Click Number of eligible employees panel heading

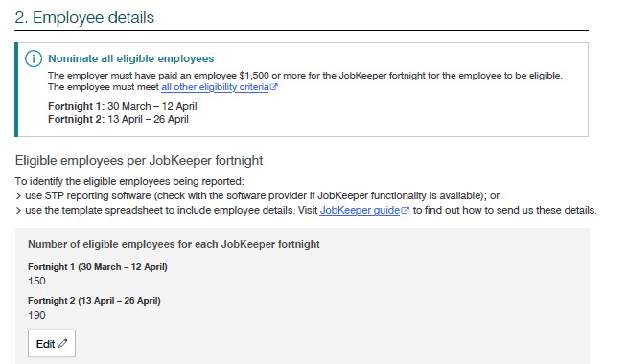click(174, 245)
